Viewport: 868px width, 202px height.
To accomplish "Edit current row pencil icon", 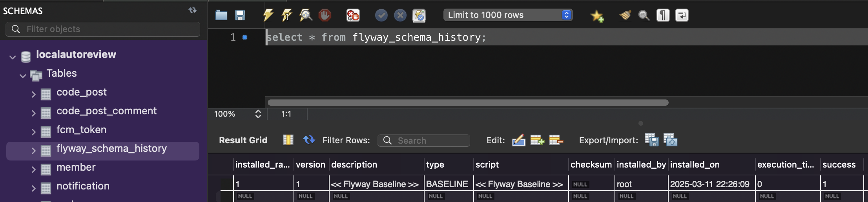I will tap(518, 140).
